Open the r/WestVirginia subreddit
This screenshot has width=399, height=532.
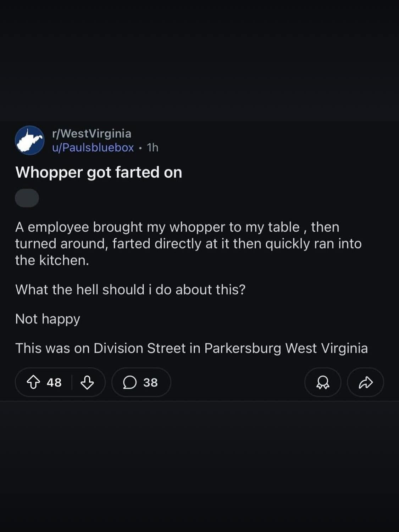[92, 133]
